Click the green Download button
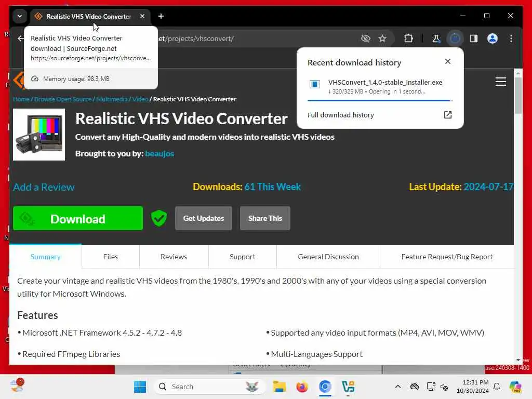The height and width of the screenshot is (399, 532). 78,219
